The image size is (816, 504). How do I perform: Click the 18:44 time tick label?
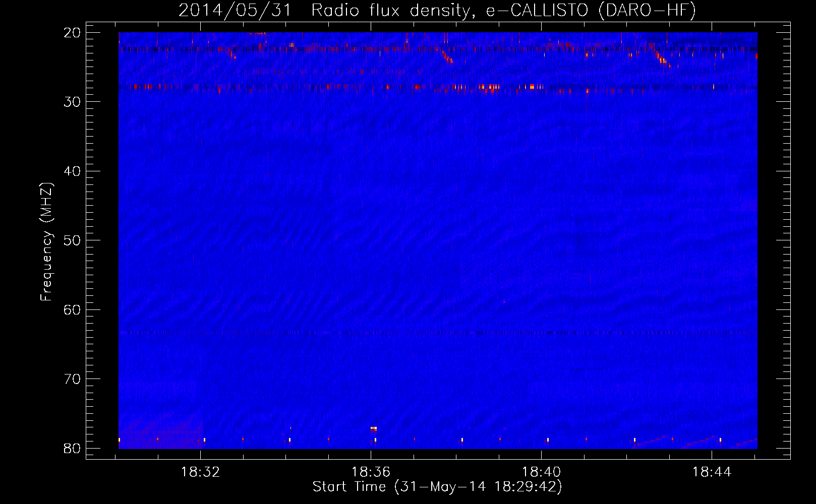(x=712, y=472)
